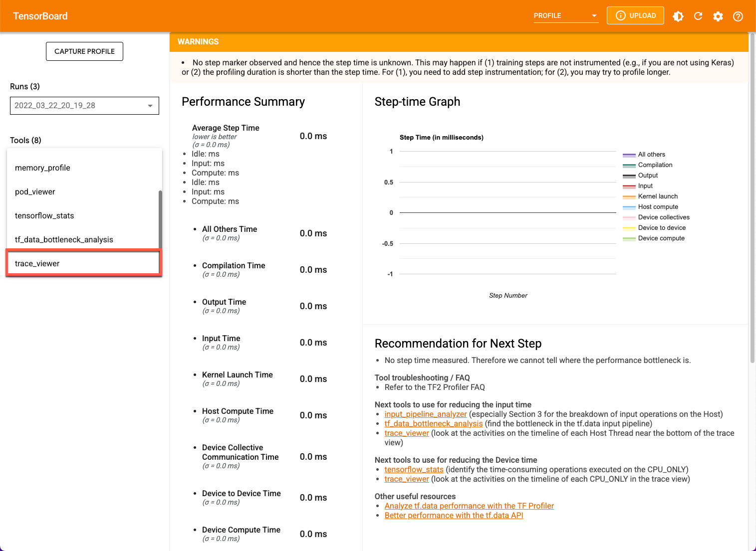The image size is (756, 551).
Task: Click Step Time (in milliseconds) chart title
Action: 442,138
